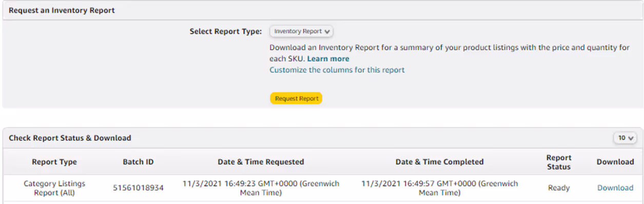The width and height of the screenshot is (644, 204).
Task: Download the Category Listings Report
Action: click(615, 188)
